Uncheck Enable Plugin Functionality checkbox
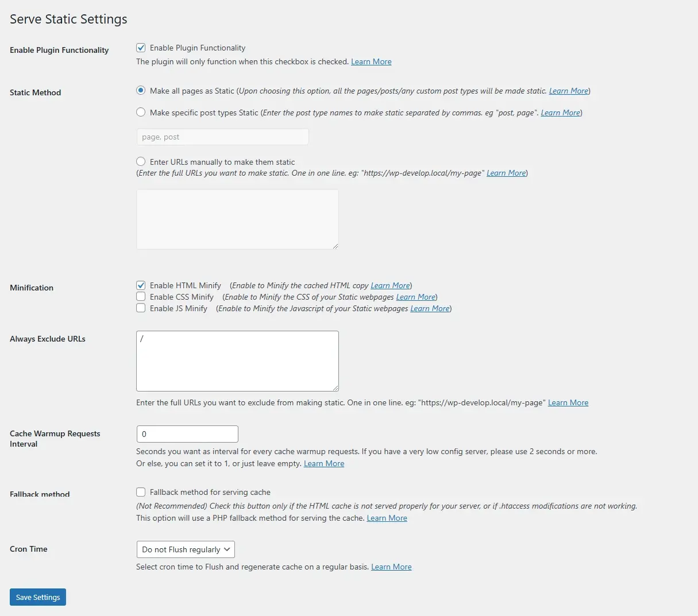Viewport: 698px width, 616px height. click(141, 48)
